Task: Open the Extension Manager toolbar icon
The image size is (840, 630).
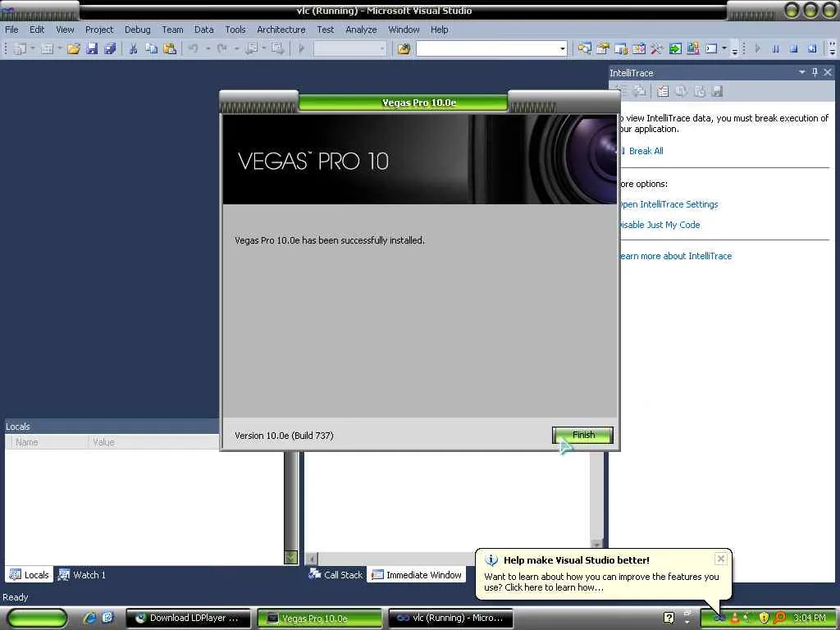Action: (692, 48)
